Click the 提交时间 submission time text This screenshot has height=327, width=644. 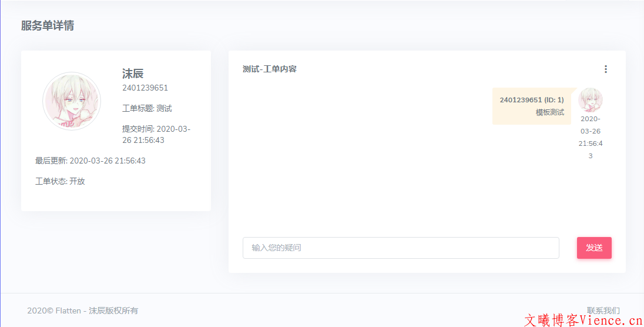click(x=156, y=135)
